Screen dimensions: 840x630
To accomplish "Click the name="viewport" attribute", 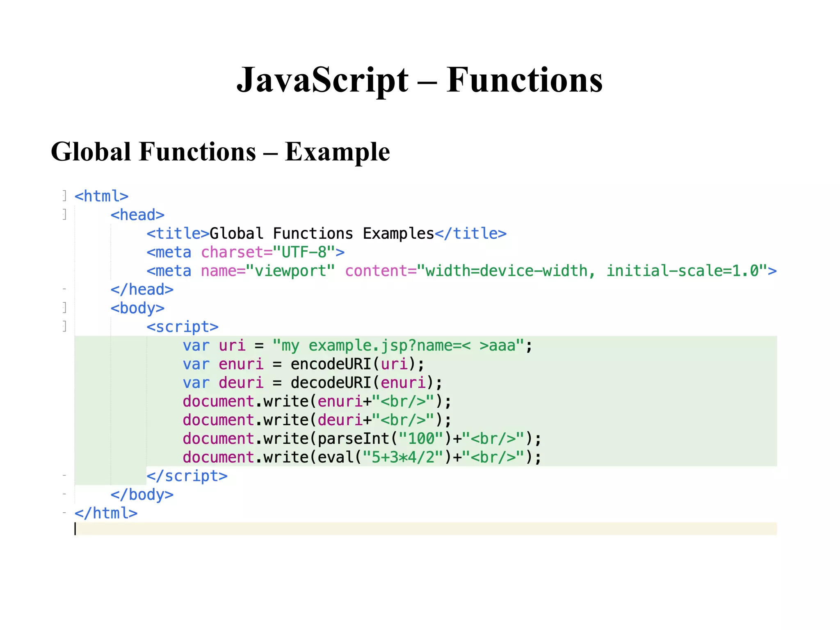I will [268, 271].
